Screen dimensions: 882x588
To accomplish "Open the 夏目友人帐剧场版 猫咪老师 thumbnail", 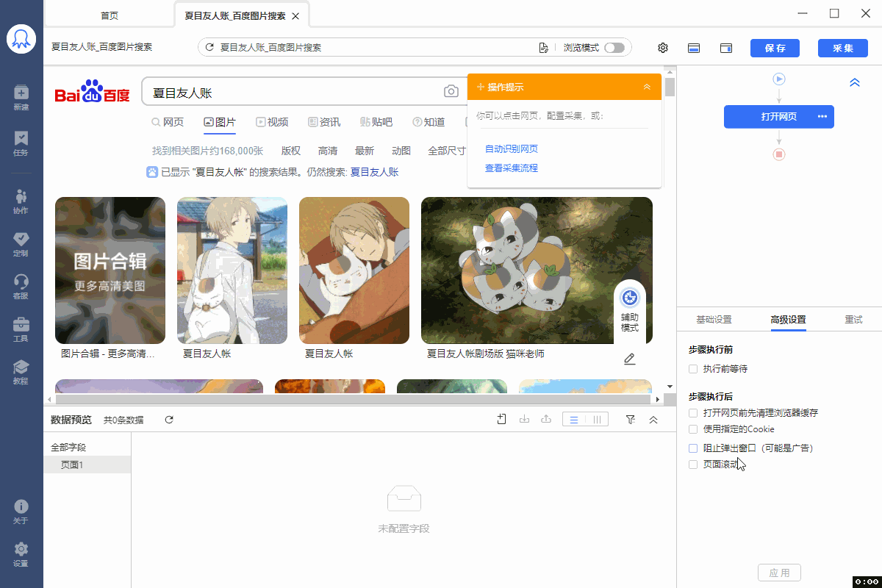I will pos(537,270).
